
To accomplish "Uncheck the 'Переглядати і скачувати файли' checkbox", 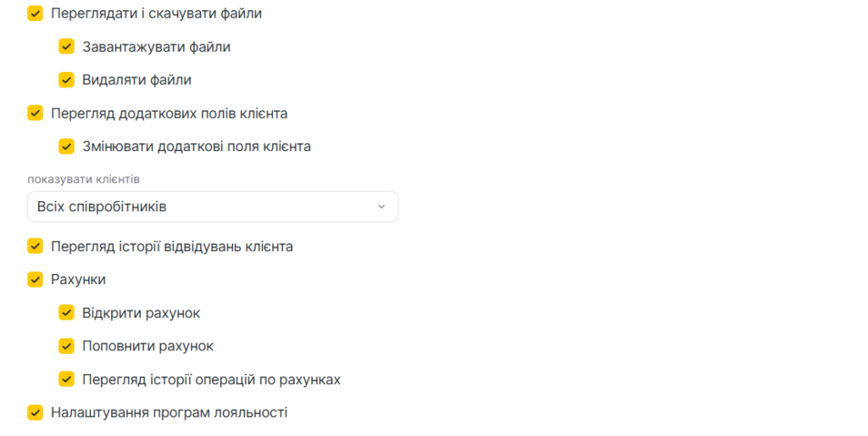I will pyautogui.click(x=36, y=14).
